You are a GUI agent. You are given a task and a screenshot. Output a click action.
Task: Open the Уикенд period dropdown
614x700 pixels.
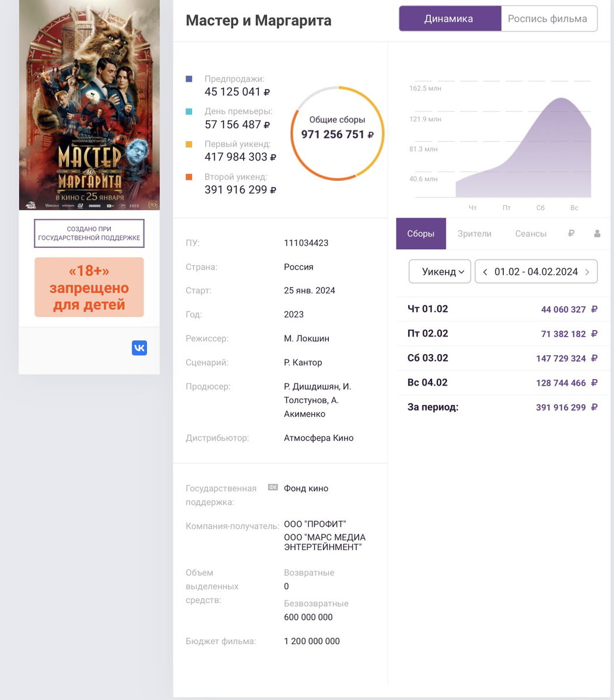(x=440, y=272)
